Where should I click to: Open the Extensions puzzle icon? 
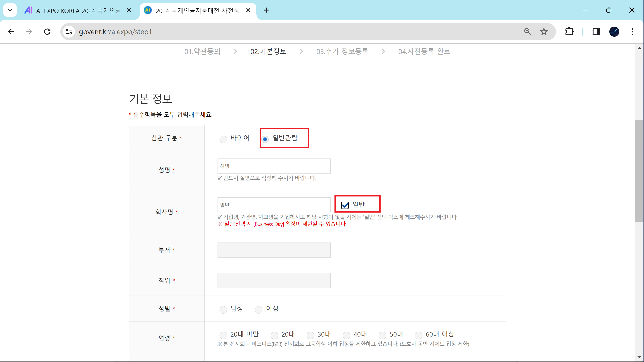pyautogui.click(x=569, y=32)
